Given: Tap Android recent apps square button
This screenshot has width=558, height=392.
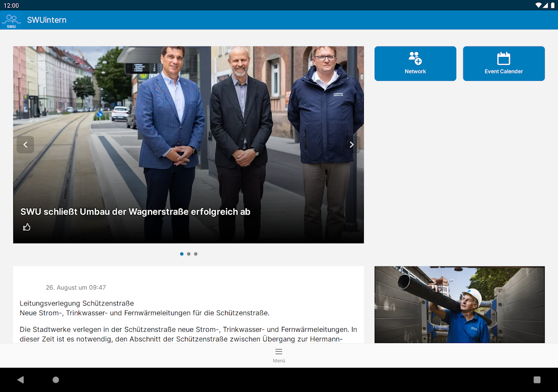Looking at the screenshot, I should click(537, 380).
